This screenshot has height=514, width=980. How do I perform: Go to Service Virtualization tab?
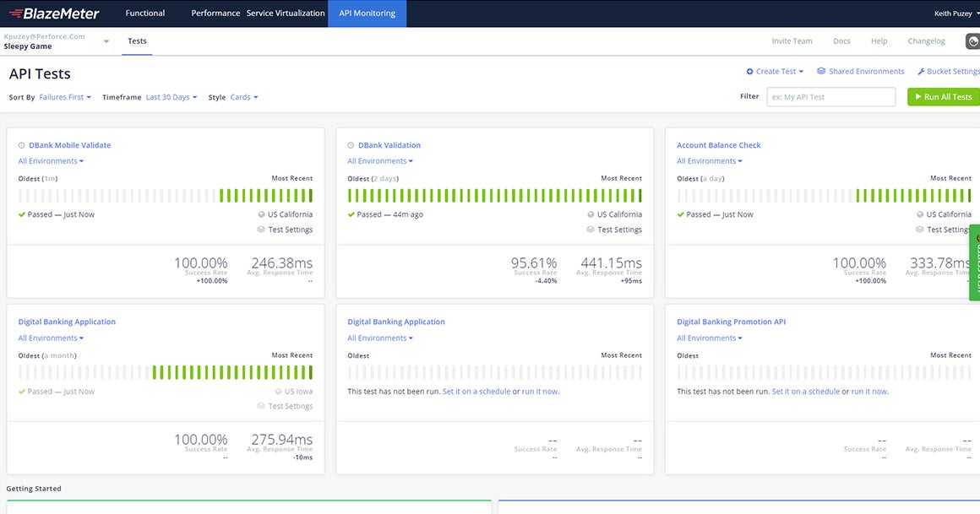coord(286,14)
